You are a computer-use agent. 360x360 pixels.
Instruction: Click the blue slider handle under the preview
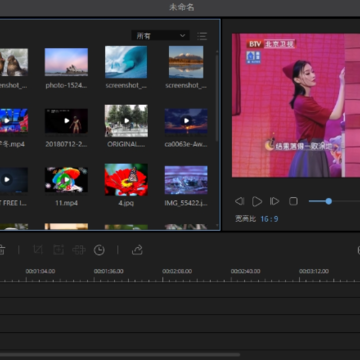click(x=329, y=201)
